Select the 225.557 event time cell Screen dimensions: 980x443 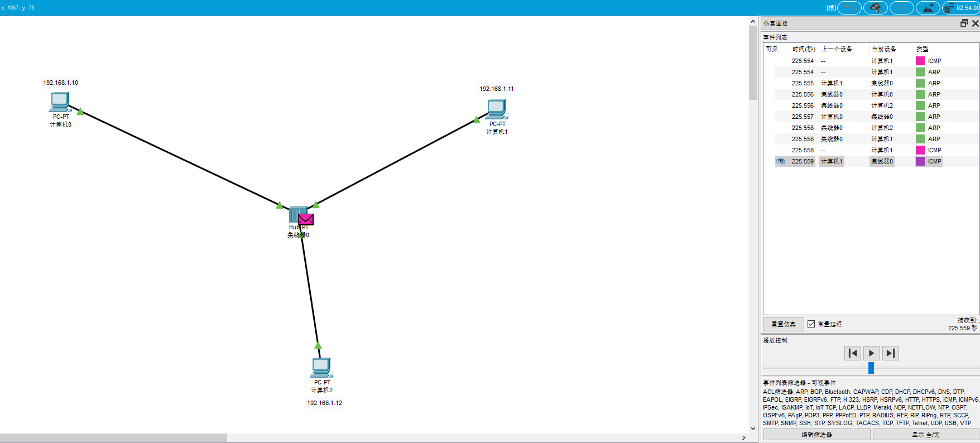803,117
